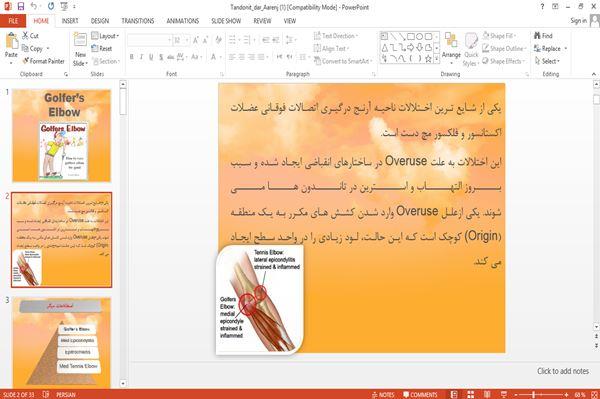Click the Find binoculars icon
This screenshot has height=399, width=600.
(537, 36)
